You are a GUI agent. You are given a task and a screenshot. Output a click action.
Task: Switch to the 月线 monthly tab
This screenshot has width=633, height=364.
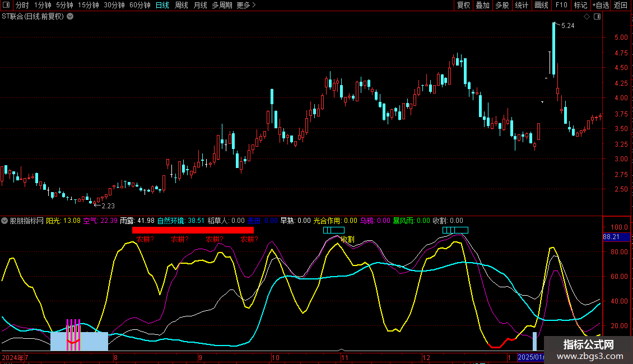point(200,5)
